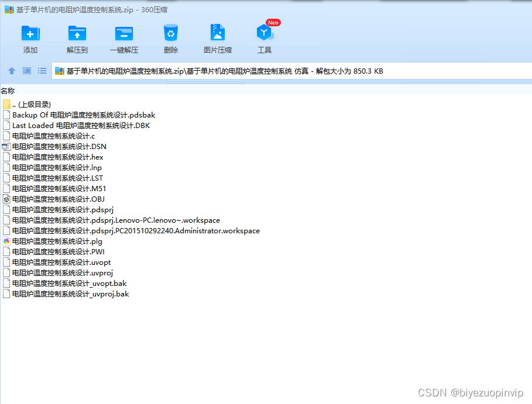Switch to details view icon
Screen dimensions: 532x404
[27, 71]
